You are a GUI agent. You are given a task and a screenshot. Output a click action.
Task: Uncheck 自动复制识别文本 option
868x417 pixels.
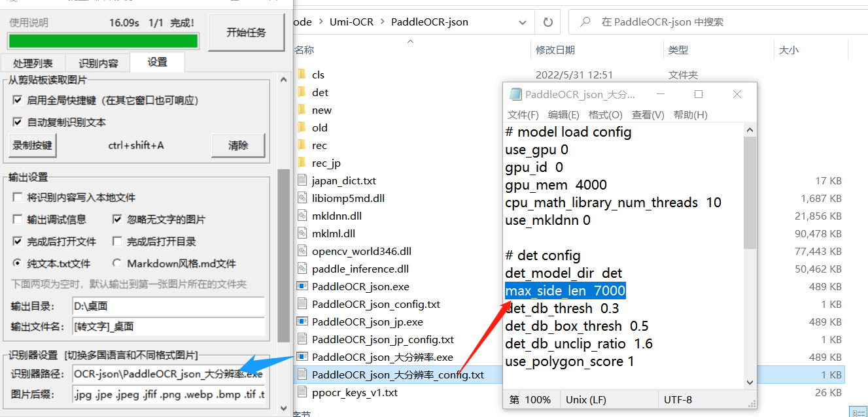pyautogui.click(x=18, y=122)
